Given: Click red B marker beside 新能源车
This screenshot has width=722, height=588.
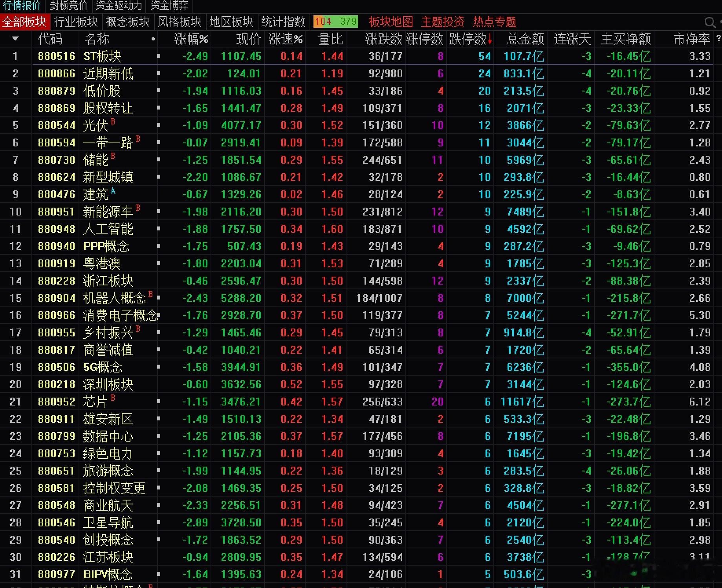Looking at the screenshot, I should pyautogui.click(x=138, y=208).
